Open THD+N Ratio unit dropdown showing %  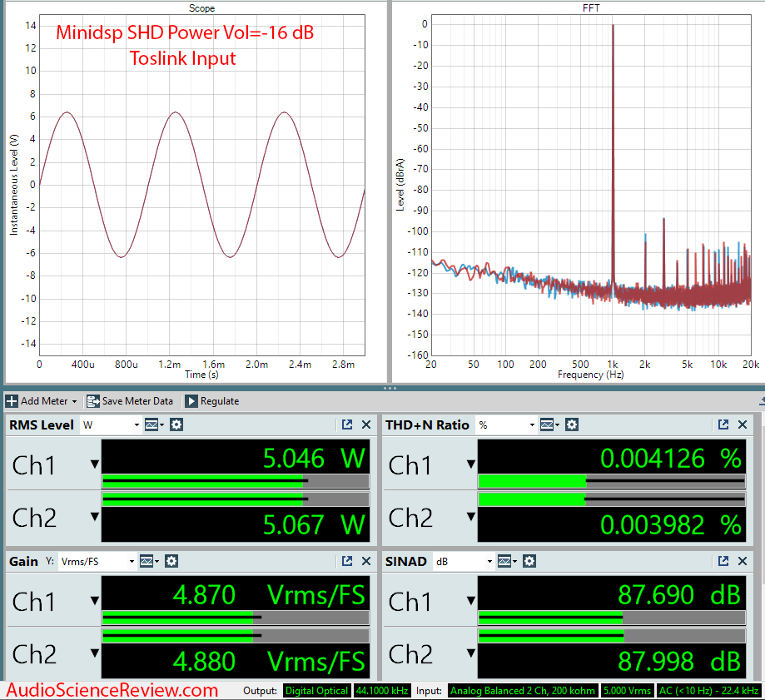[506, 424]
